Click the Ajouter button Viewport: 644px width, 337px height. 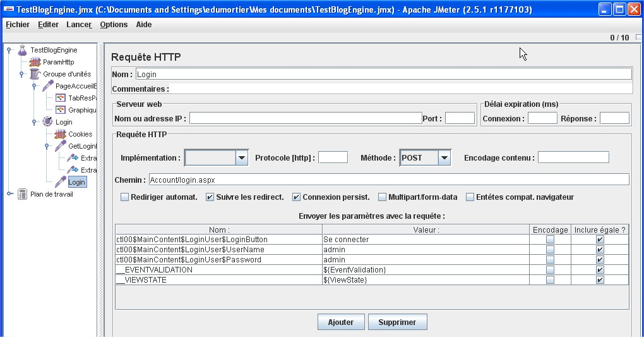[x=341, y=322]
